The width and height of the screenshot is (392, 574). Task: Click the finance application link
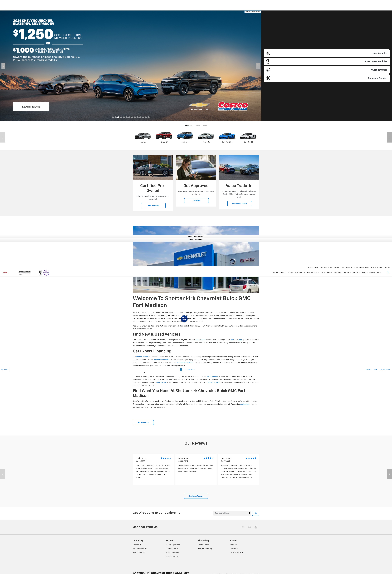[x=185, y=363]
